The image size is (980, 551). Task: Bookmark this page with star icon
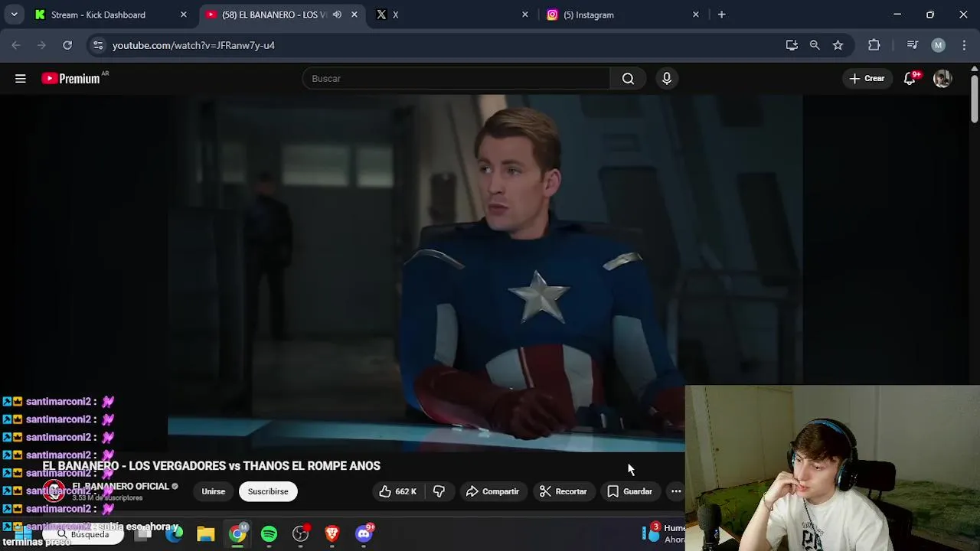tap(838, 45)
